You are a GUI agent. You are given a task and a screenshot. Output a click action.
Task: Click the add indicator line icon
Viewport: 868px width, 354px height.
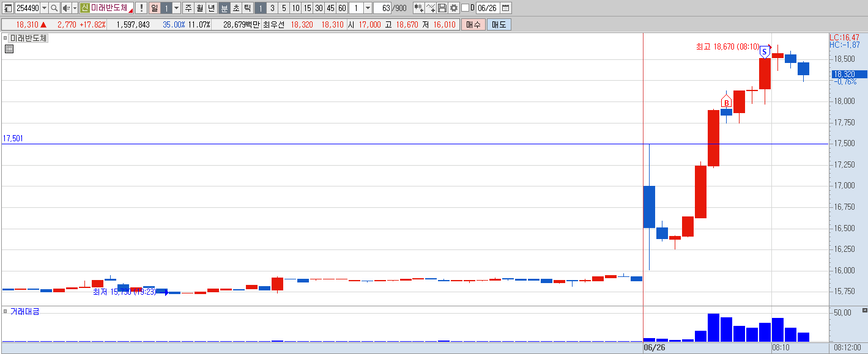click(431, 8)
